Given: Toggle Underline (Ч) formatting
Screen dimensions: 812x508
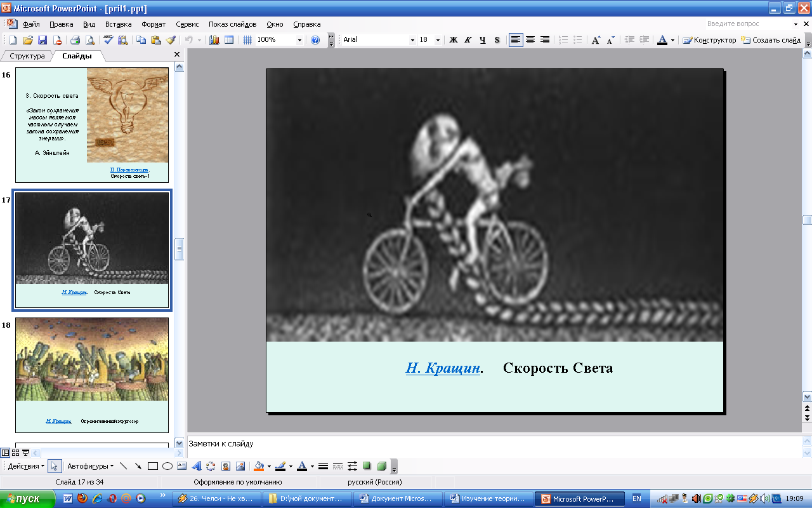Looking at the screenshot, I should (483, 39).
